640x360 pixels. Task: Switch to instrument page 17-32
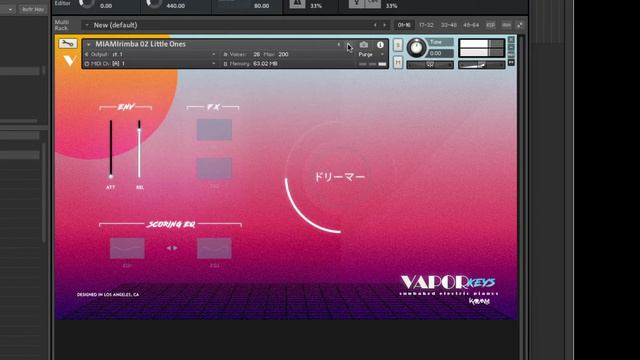[426, 25]
